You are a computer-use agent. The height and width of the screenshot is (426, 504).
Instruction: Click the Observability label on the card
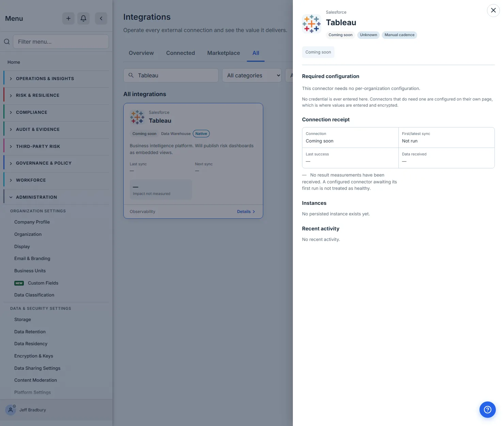point(142,212)
